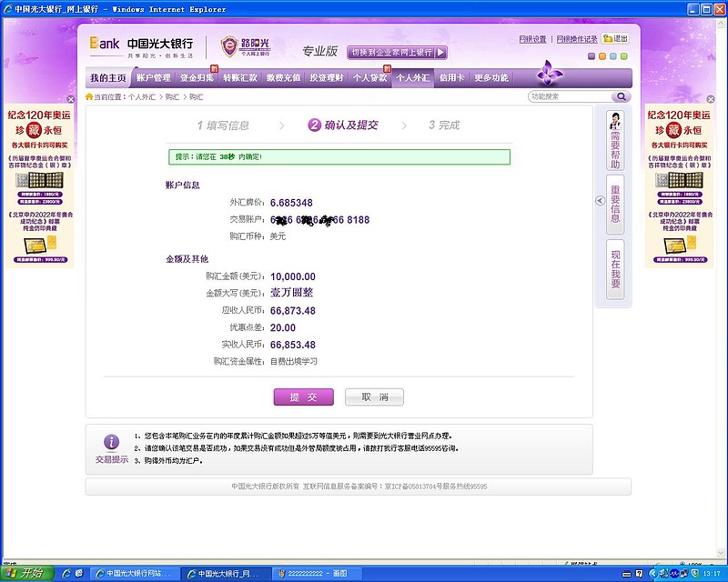Open the 账户管理 menu
The image size is (728, 582).
(153, 78)
